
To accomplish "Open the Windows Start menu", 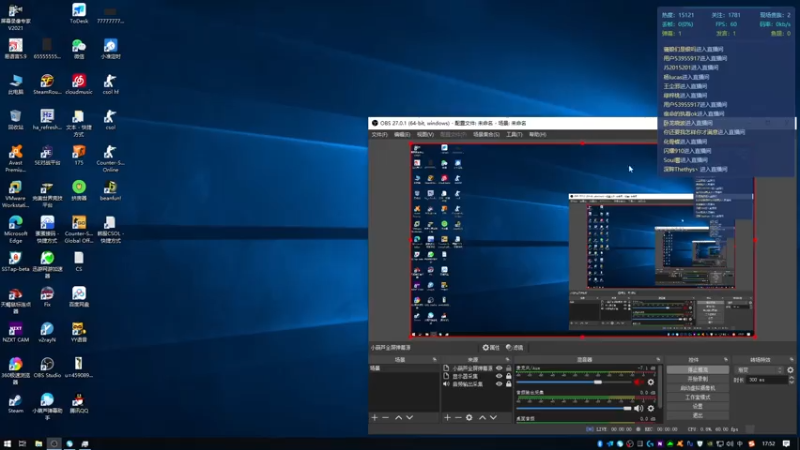I will coord(7,444).
